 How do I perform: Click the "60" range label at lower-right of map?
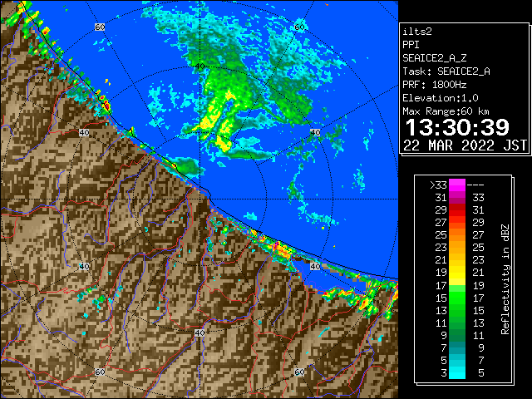299,372
